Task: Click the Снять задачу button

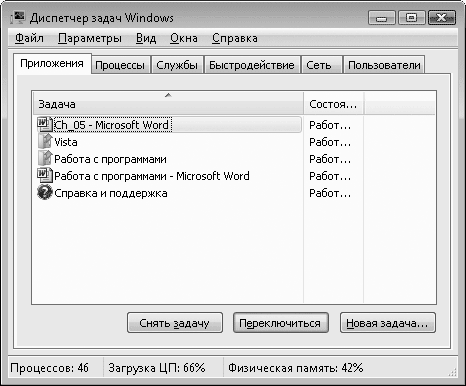Action: pos(175,323)
